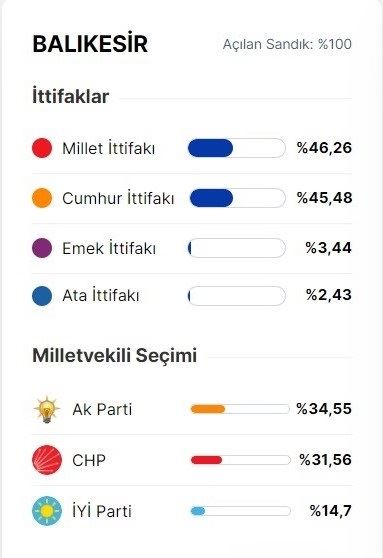Click the Ata İttifakı row label
383x558 pixels.
pos(101,295)
